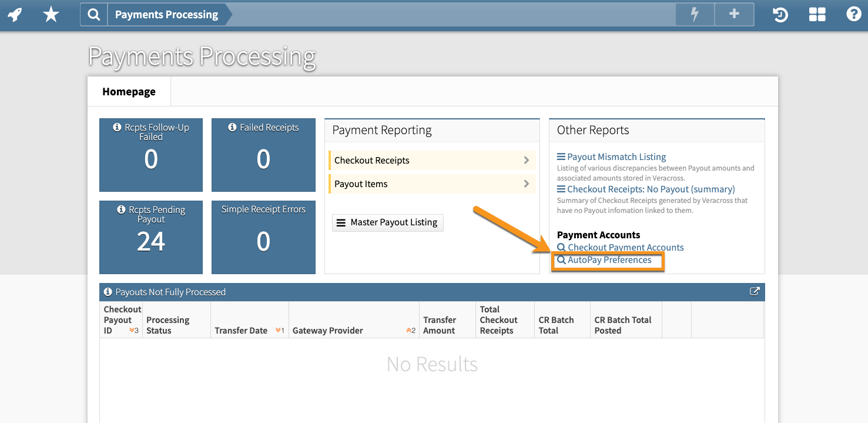Screen dimensions: 868x423
Task: Click the search magnifier icon in navbar
Action: click(x=93, y=14)
